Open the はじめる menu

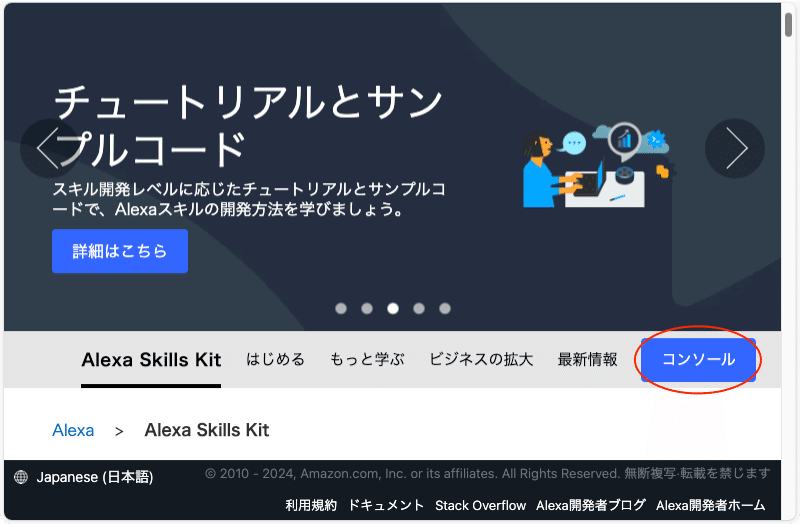[276, 359]
